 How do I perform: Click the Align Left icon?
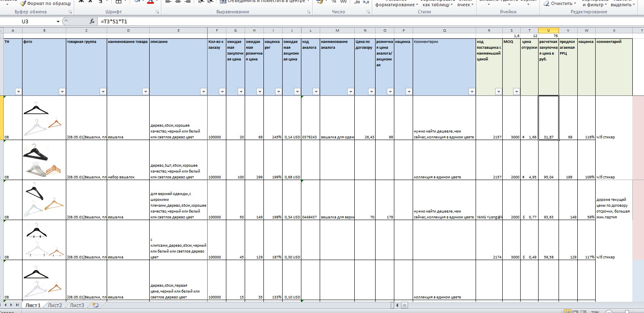[x=168, y=2]
